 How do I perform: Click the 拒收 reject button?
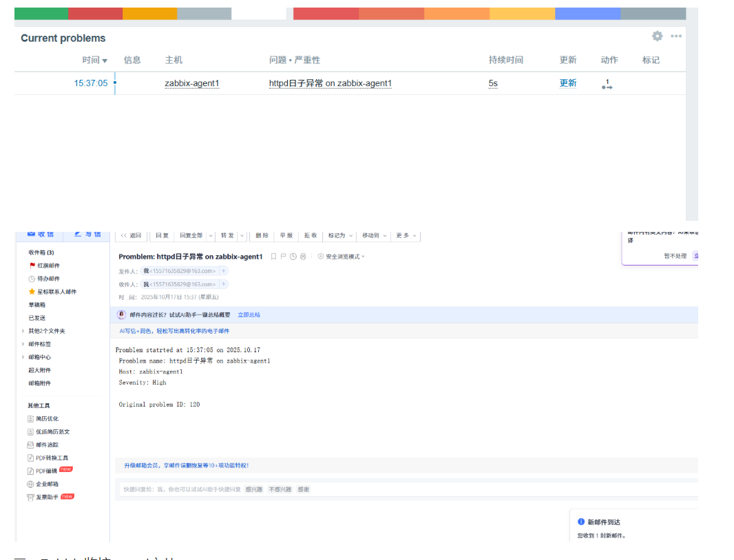[x=311, y=236]
